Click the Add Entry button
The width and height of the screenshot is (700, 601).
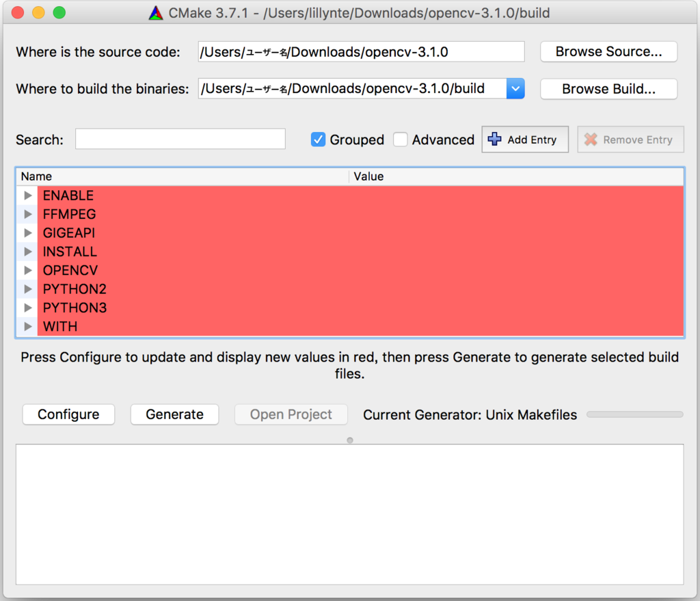tap(525, 139)
